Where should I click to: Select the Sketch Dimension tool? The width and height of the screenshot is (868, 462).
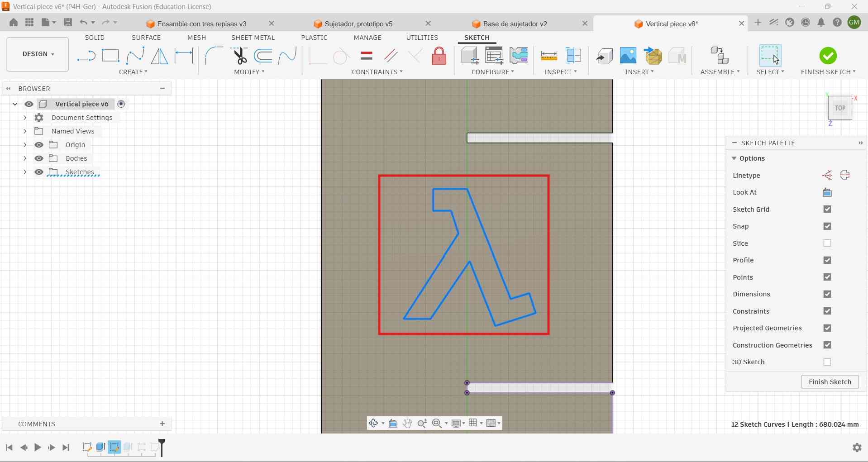pyautogui.click(x=184, y=56)
